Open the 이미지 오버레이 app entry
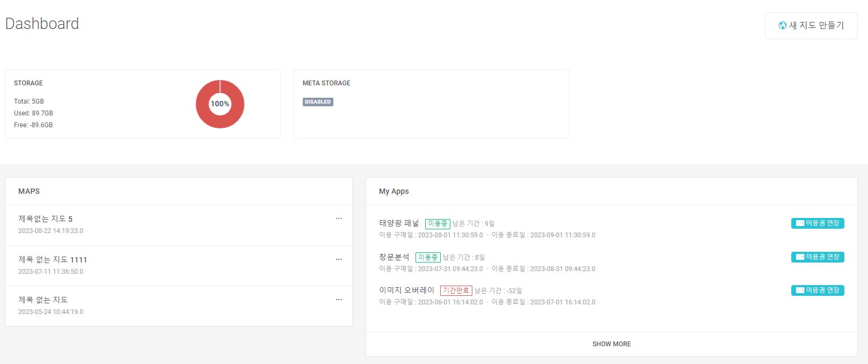This screenshot has height=364, width=868. [406, 290]
